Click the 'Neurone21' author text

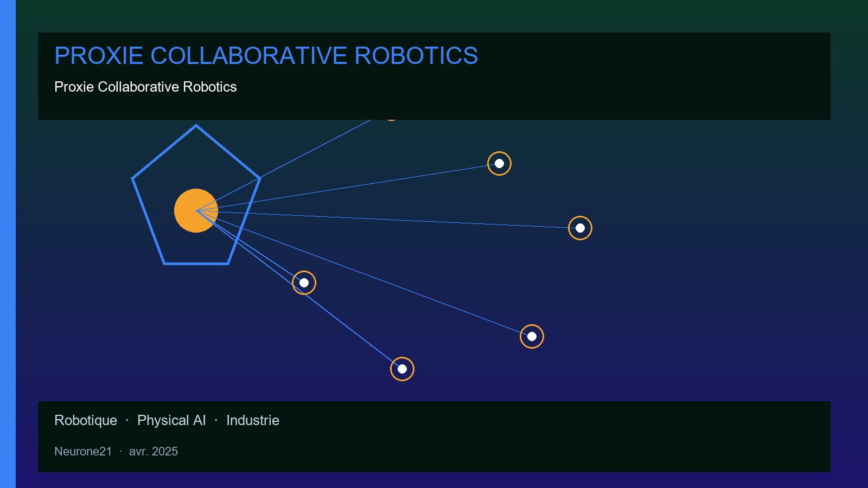coord(83,451)
